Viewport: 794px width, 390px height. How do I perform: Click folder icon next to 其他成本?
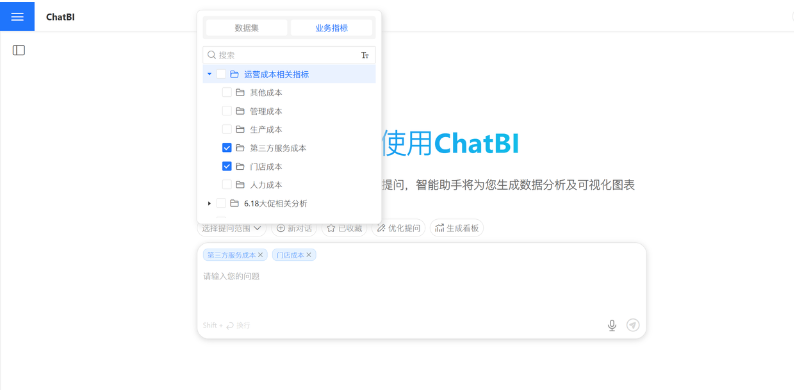(240, 93)
